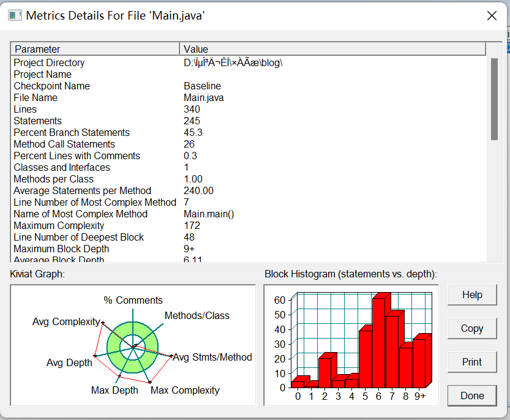Image resolution: width=510 pixels, height=420 pixels.
Task: Select the Name of Most Complex Method row
Action: coord(249,214)
